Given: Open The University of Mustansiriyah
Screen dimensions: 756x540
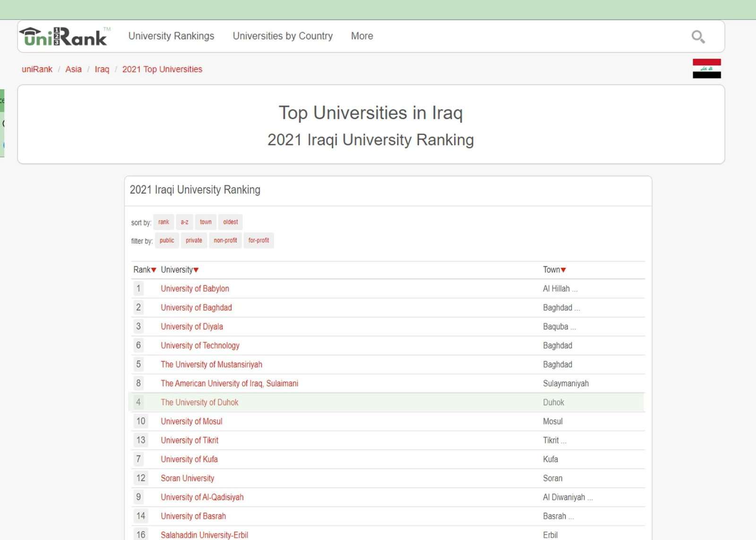Looking at the screenshot, I should point(211,364).
